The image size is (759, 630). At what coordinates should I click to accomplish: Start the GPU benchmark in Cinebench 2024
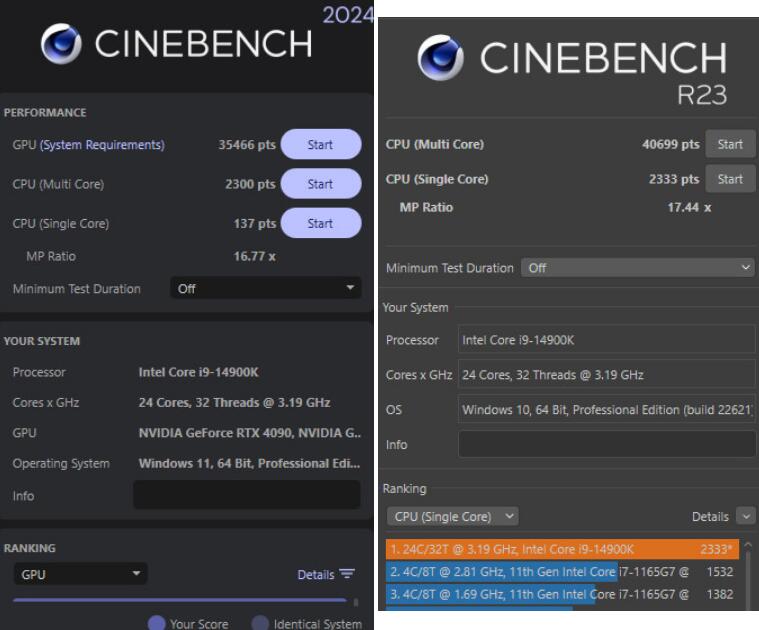coord(320,145)
